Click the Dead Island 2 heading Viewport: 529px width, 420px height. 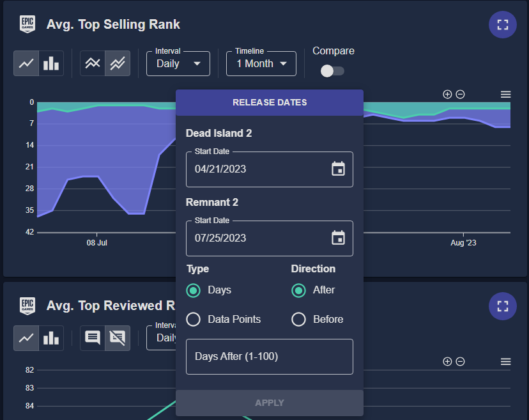click(218, 134)
